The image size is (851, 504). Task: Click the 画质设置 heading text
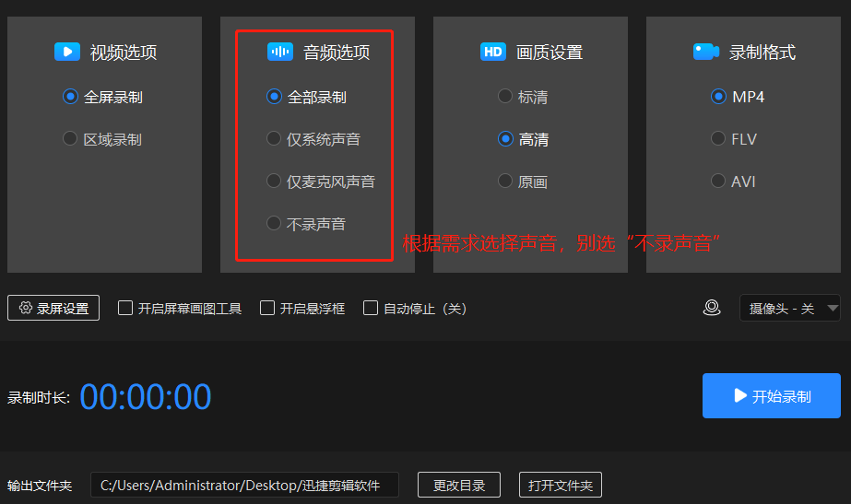click(x=550, y=53)
